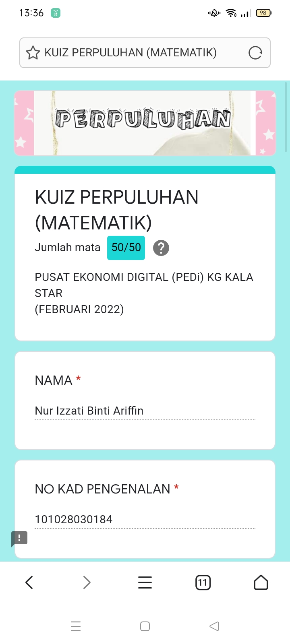The width and height of the screenshot is (290, 644).
Task: Select the NAMA answer field
Action: pyautogui.click(x=145, y=411)
